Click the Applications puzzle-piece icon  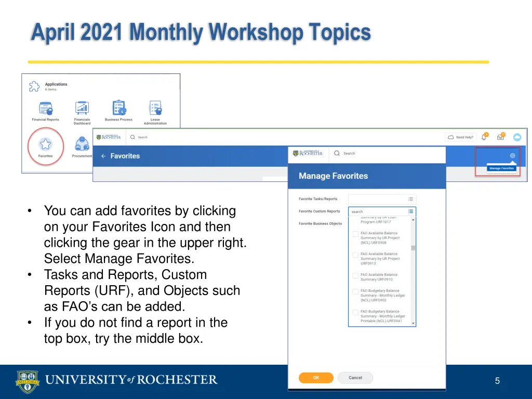point(34,86)
